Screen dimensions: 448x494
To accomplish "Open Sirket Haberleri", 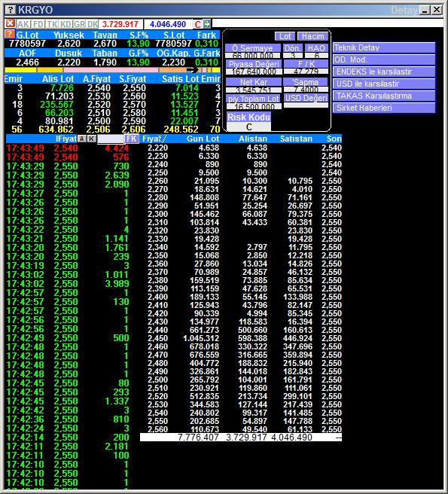I will (384, 108).
